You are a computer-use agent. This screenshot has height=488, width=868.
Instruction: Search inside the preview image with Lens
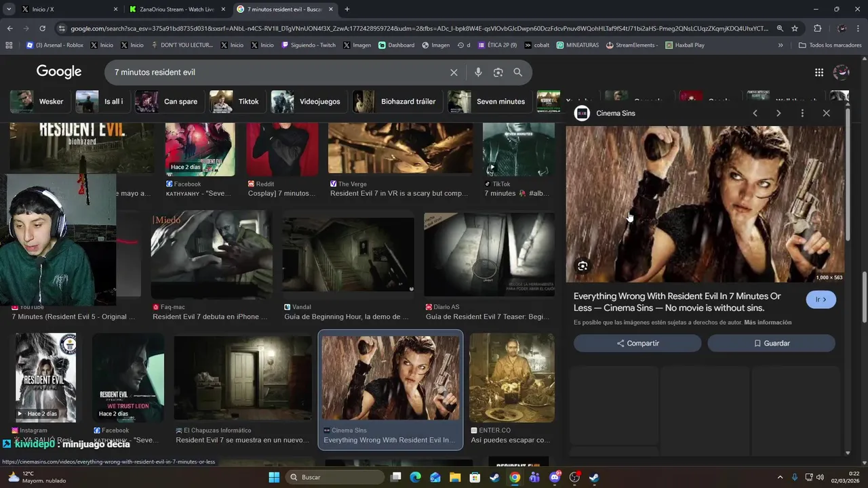tap(583, 266)
